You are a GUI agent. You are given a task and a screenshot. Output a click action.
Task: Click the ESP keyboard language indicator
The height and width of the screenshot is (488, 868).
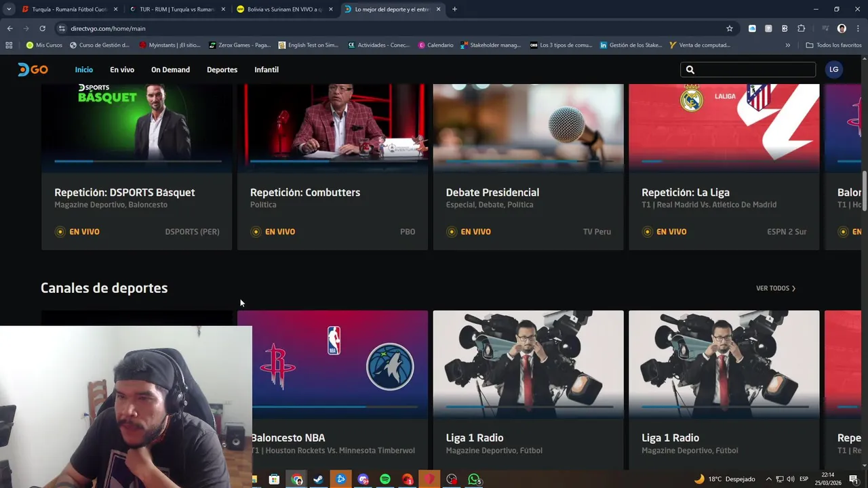click(x=804, y=479)
